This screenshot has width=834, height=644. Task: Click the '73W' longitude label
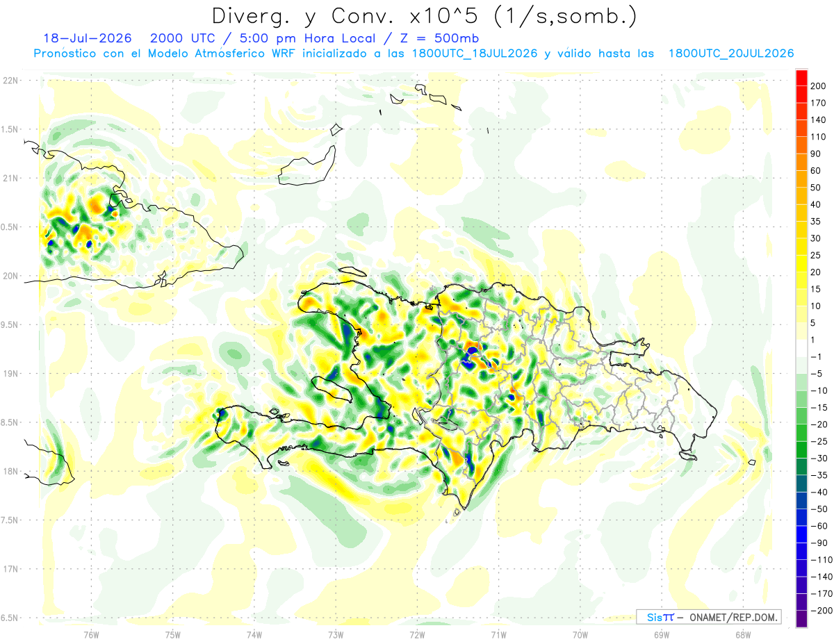point(336,635)
